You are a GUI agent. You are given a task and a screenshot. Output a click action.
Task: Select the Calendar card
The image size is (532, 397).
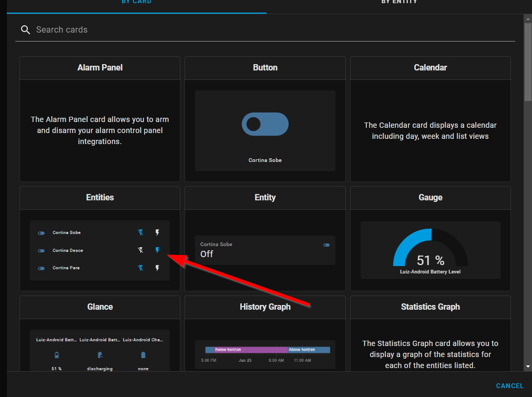point(430,119)
